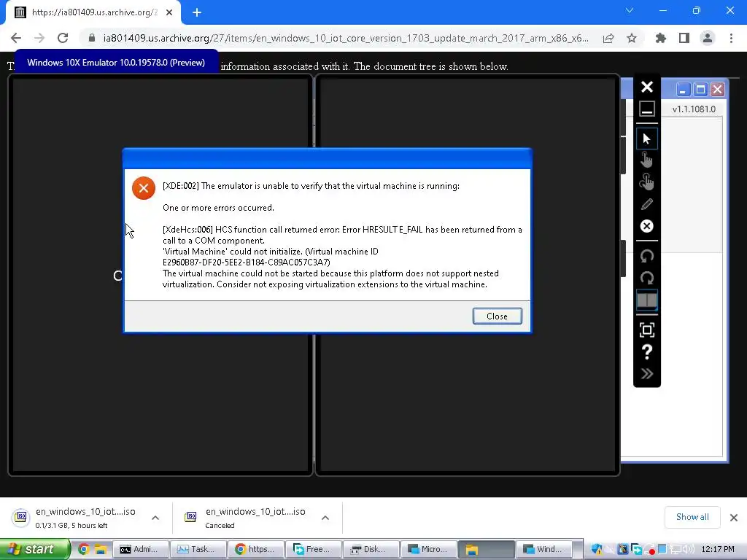This screenshot has width=747, height=560.
Task: Switch to Admi... command prompt taskbar item
Action: click(x=140, y=550)
